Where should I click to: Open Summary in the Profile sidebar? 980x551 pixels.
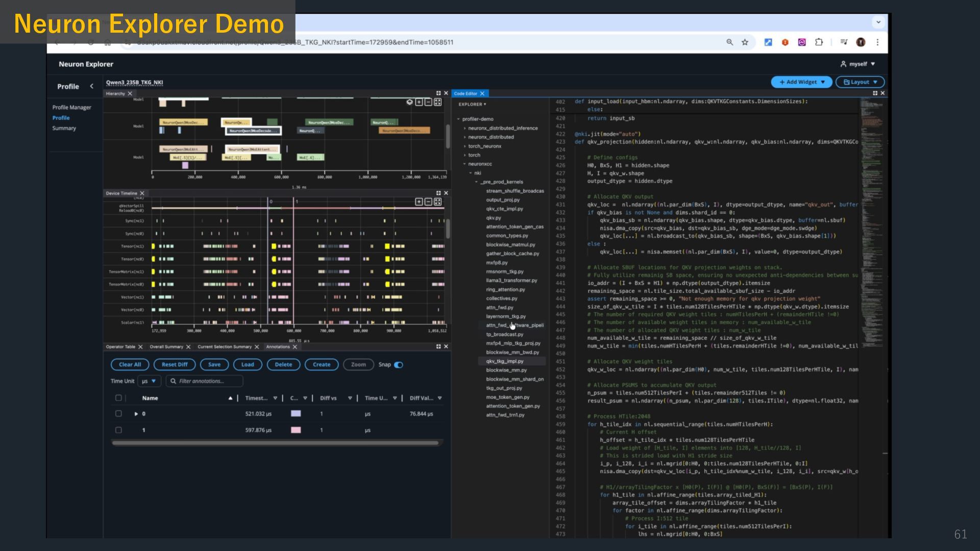[64, 128]
